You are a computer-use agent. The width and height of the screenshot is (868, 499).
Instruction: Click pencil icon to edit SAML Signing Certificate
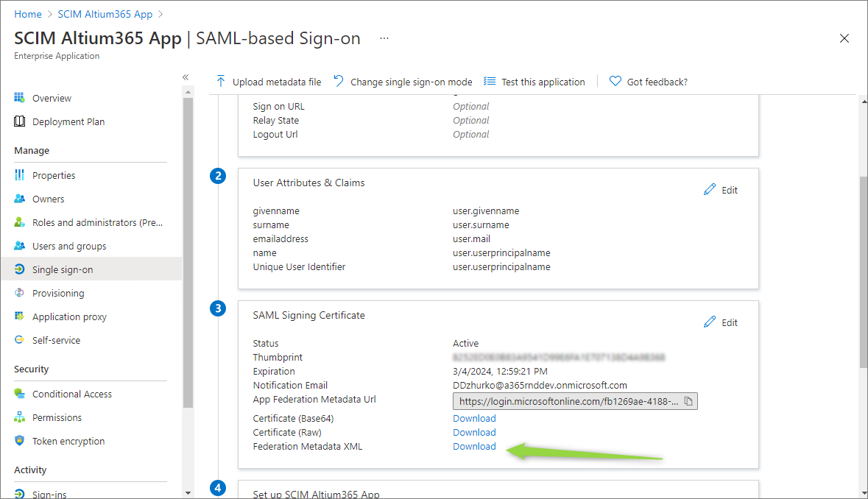click(x=710, y=322)
